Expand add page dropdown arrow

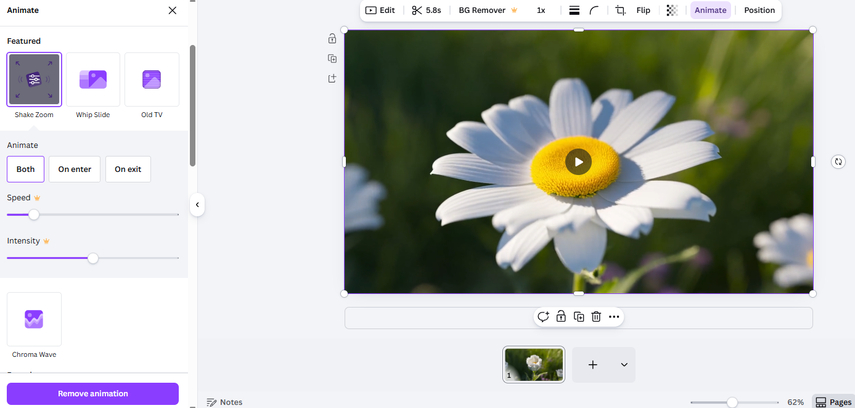[624, 365]
